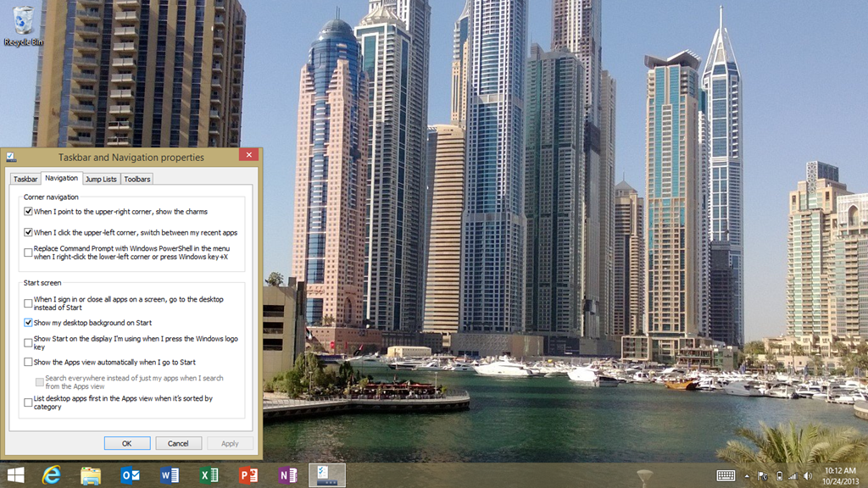Close the Taskbar and Navigation properties dialog
The image size is (868, 488).
(249, 155)
